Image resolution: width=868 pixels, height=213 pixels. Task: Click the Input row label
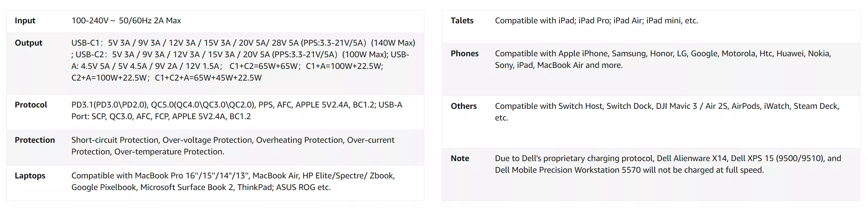click(25, 21)
